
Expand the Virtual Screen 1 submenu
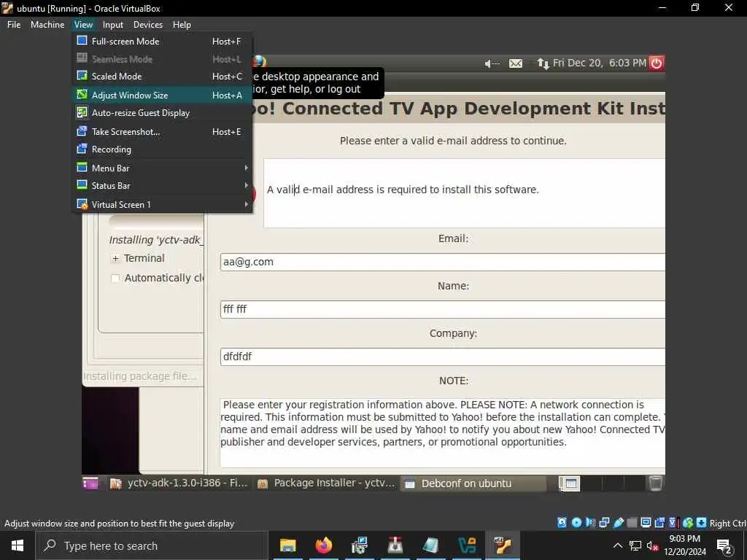click(x=162, y=205)
